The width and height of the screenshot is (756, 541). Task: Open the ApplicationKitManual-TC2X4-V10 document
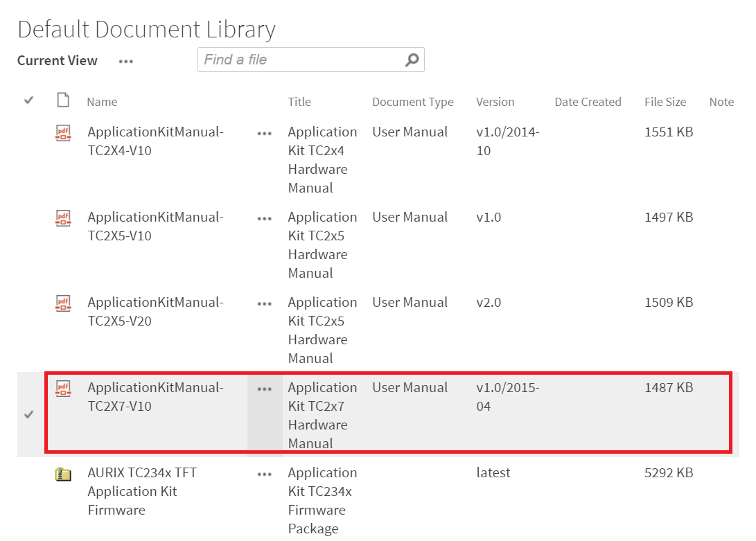point(155,141)
